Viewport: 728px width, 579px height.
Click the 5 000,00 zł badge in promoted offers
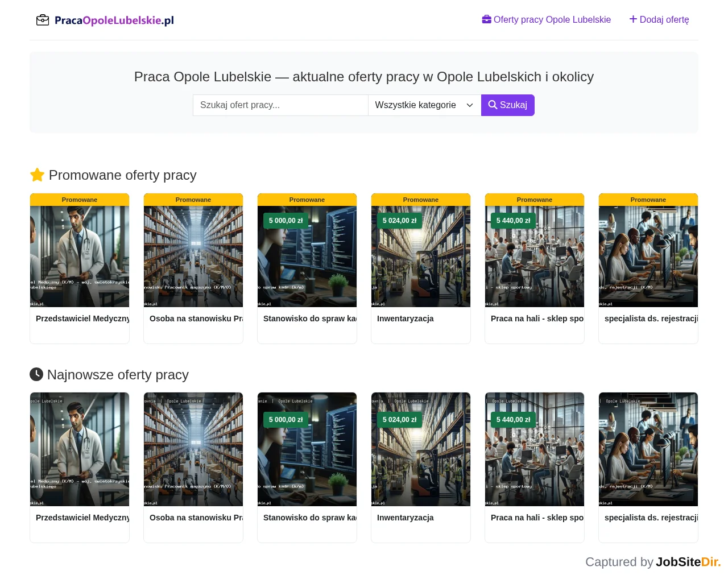pos(286,221)
